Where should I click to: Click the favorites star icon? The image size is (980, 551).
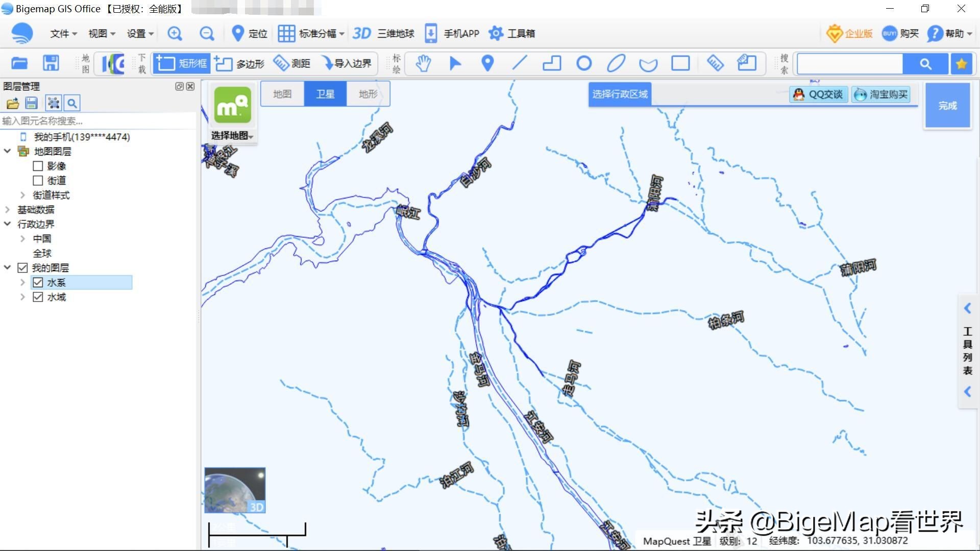tap(961, 64)
